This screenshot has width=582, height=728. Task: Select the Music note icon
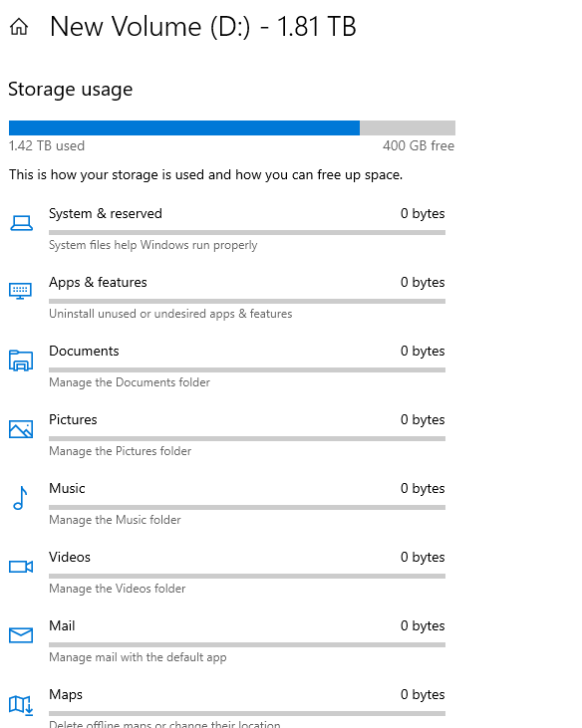(21, 498)
